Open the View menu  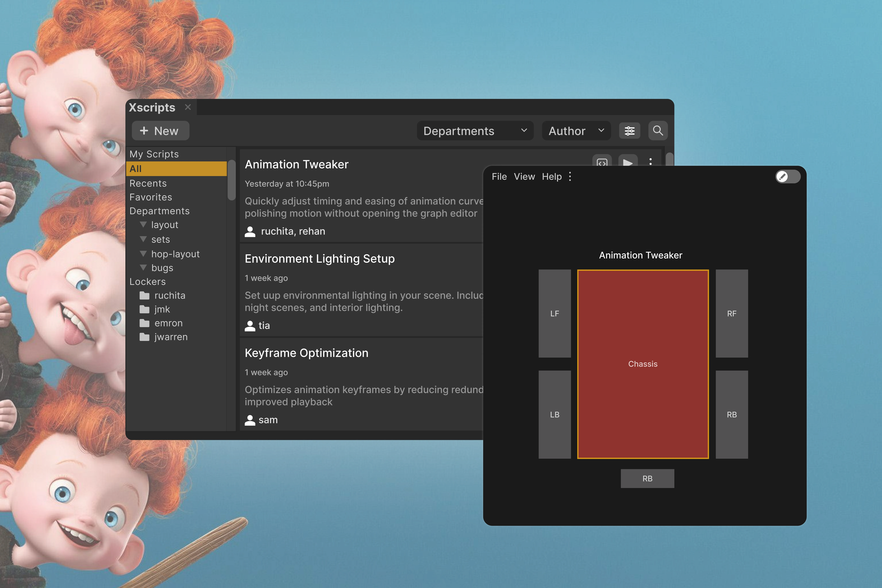[x=524, y=177]
